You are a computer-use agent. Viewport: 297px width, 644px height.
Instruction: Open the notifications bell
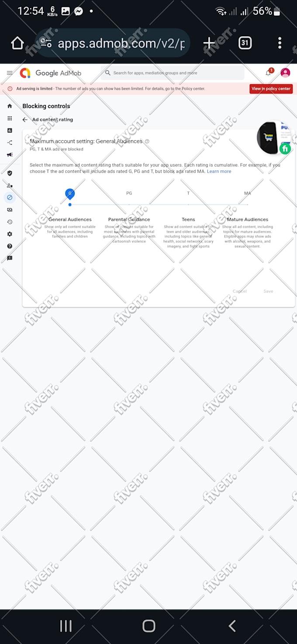pyautogui.click(x=269, y=73)
